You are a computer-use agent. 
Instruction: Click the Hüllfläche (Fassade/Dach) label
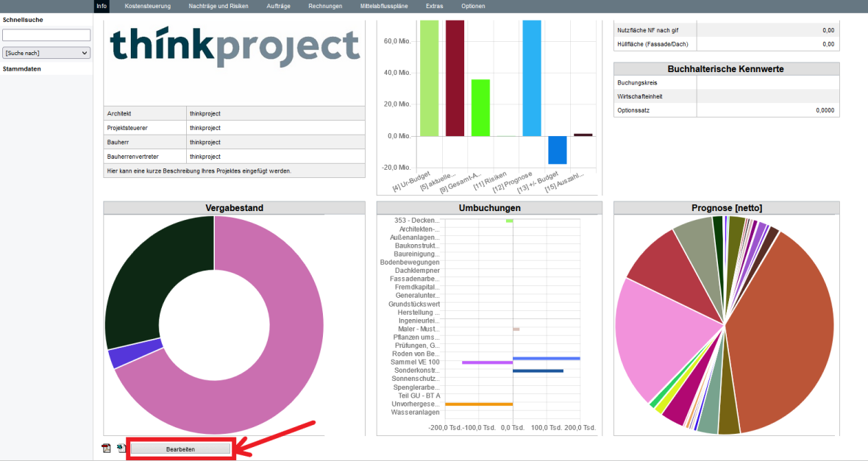pyautogui.click(x=652, y=44)
